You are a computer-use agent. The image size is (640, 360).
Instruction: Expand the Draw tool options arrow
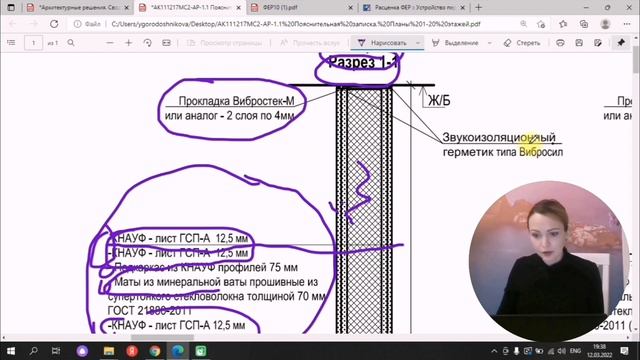(418, 43)
